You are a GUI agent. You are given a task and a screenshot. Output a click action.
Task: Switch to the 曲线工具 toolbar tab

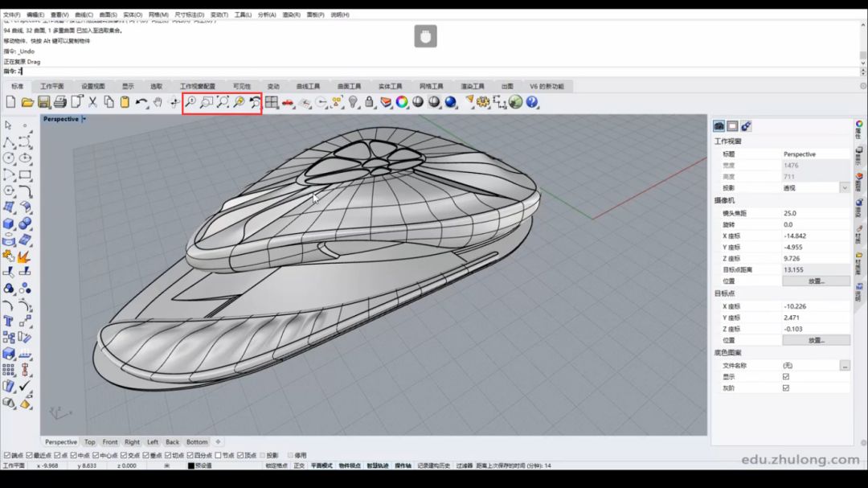[308, 86]
